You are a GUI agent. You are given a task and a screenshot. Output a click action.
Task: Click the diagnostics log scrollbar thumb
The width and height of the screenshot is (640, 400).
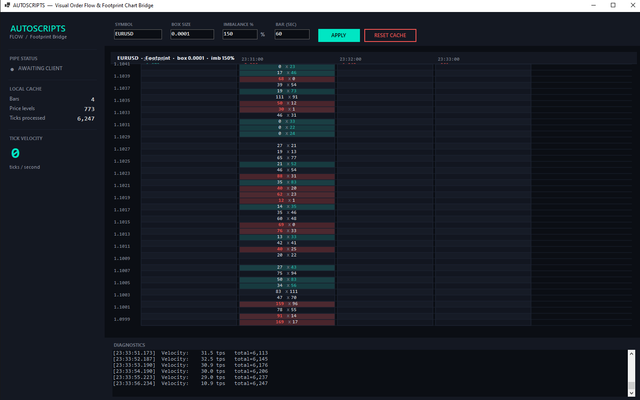(x=631, y=385)
